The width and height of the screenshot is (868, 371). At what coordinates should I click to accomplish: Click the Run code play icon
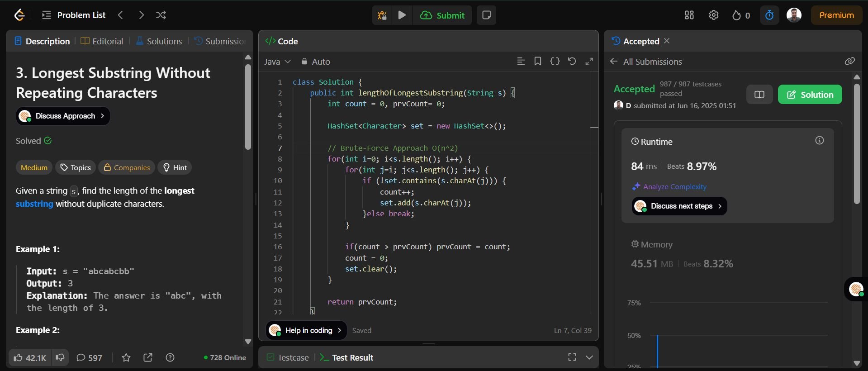402,15
